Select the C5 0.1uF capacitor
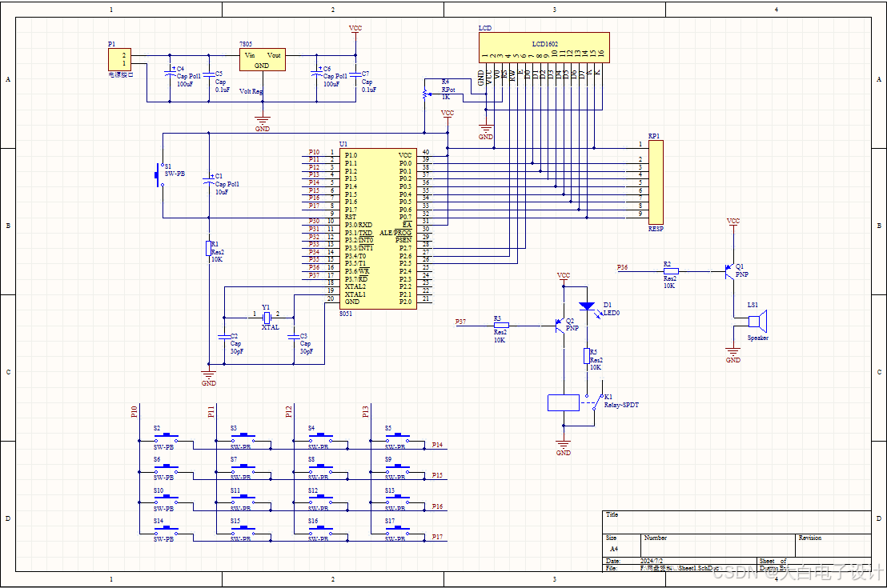887x588 pixels. [209, 74]
